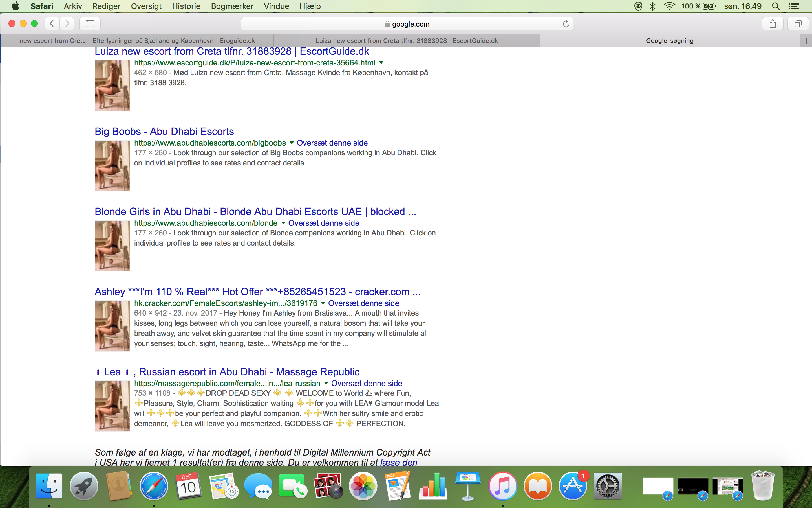Click the battery 100 % status indicator

(699, 6)
